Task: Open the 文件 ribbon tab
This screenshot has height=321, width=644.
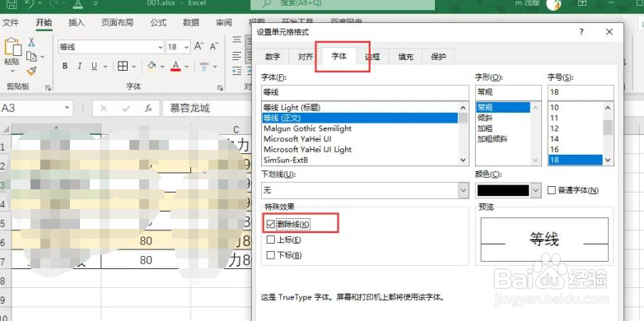Action: pyautogui.click(x=11, y=22)
